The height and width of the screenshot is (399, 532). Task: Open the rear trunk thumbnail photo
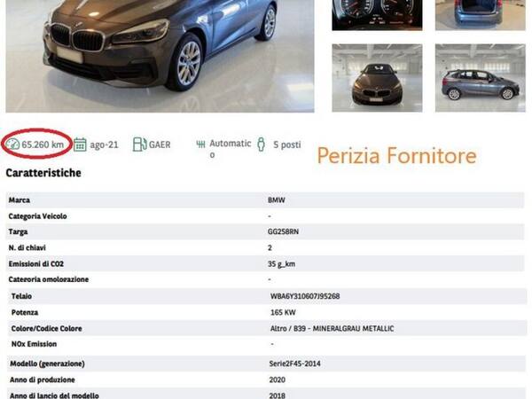click(480, 15)
